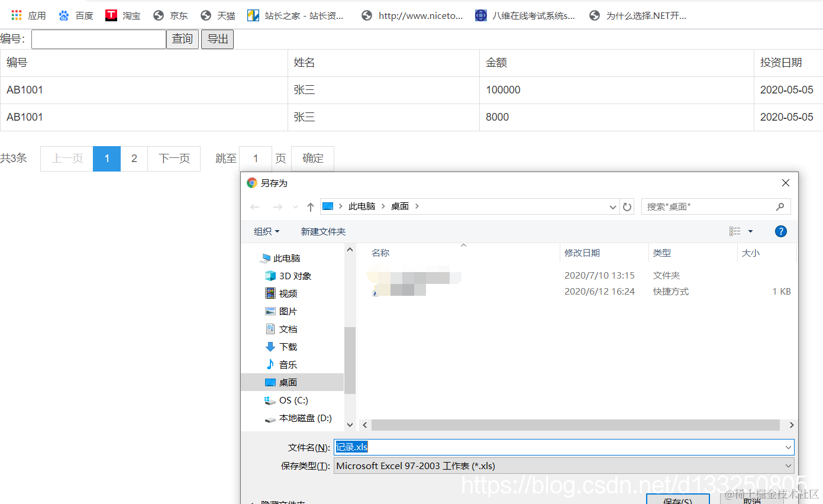Open recent locations dropdown arrow
Viewport: 823px width, 504px height.
pos(295,207)
